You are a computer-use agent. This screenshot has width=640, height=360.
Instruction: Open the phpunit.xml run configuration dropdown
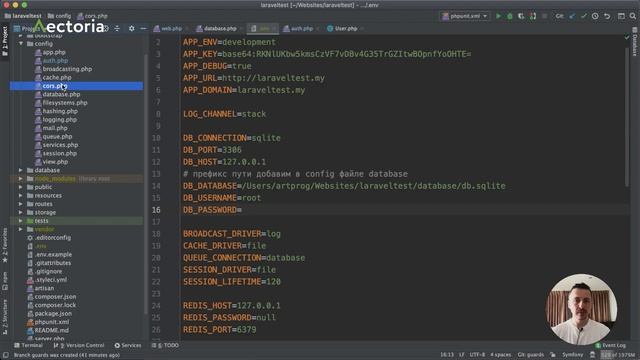[x=465, y=16]
